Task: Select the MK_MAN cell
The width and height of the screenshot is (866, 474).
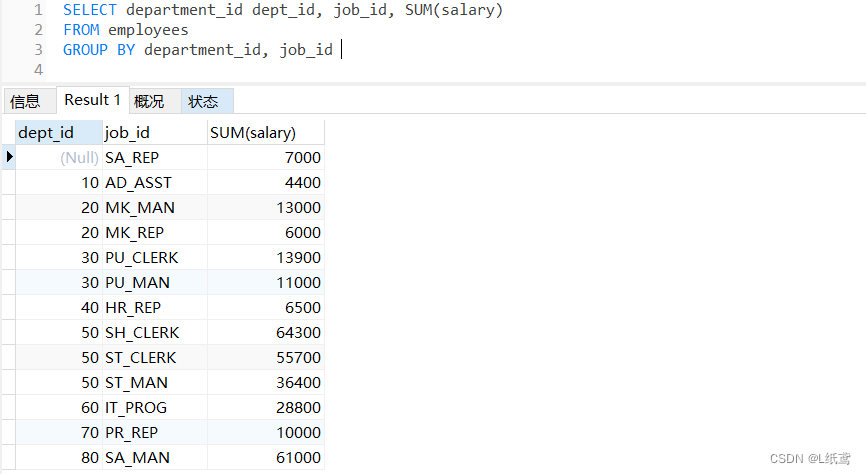Action: click(x=155, y=207)
